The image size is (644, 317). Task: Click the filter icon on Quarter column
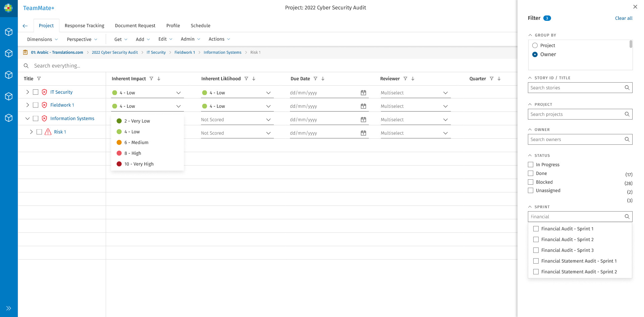492,79
